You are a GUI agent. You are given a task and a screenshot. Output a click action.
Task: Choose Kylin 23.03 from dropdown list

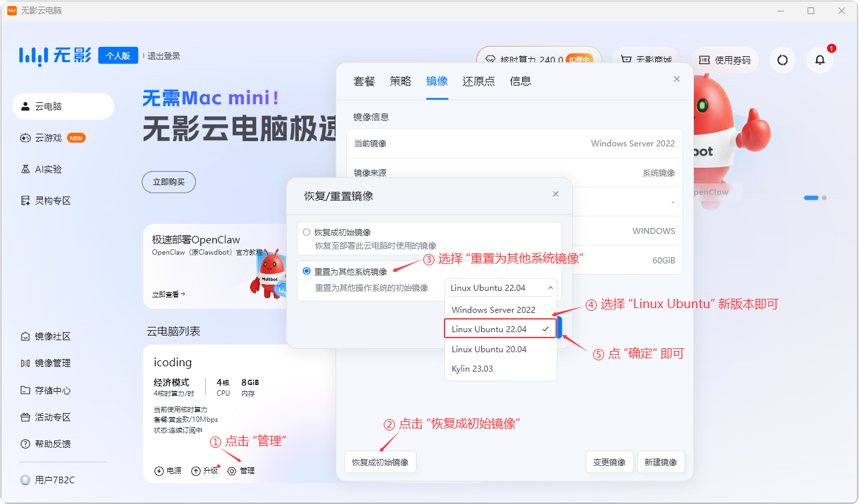pos(472,368)
